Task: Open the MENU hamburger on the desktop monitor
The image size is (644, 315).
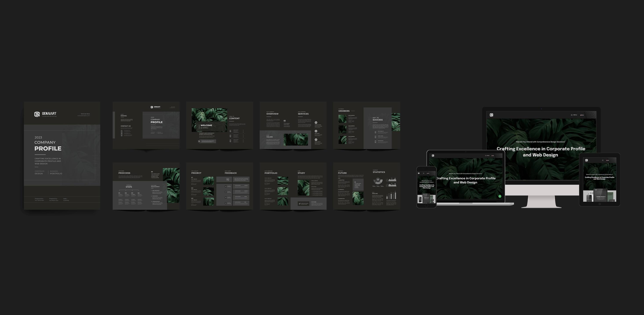Action: [x=574, y=115]
